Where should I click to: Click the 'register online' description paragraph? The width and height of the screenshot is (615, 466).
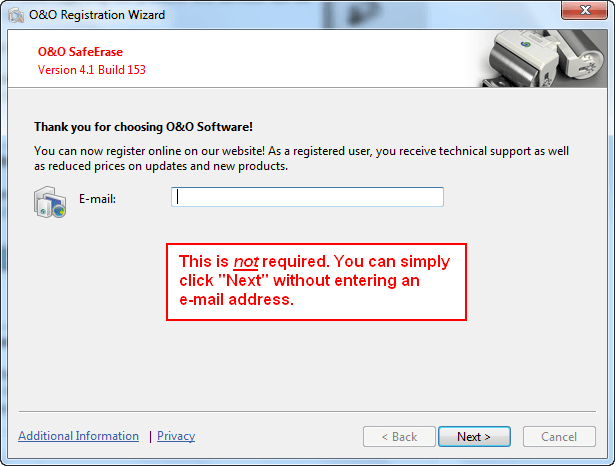coord(301,158)
